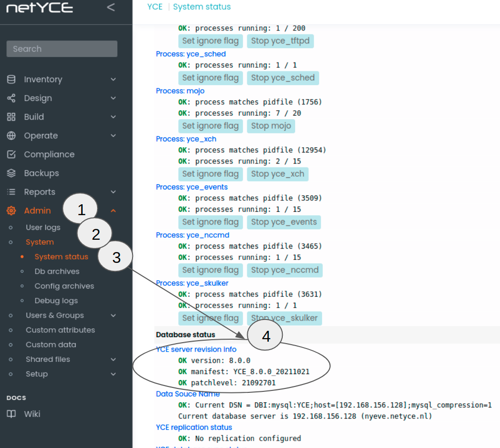Click Stop yce_nccmd button
The image size is (500, 448).
coord(285,270)
